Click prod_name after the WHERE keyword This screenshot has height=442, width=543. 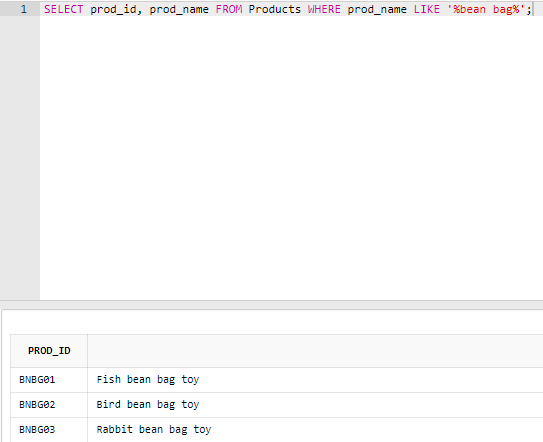click(377, 9)
